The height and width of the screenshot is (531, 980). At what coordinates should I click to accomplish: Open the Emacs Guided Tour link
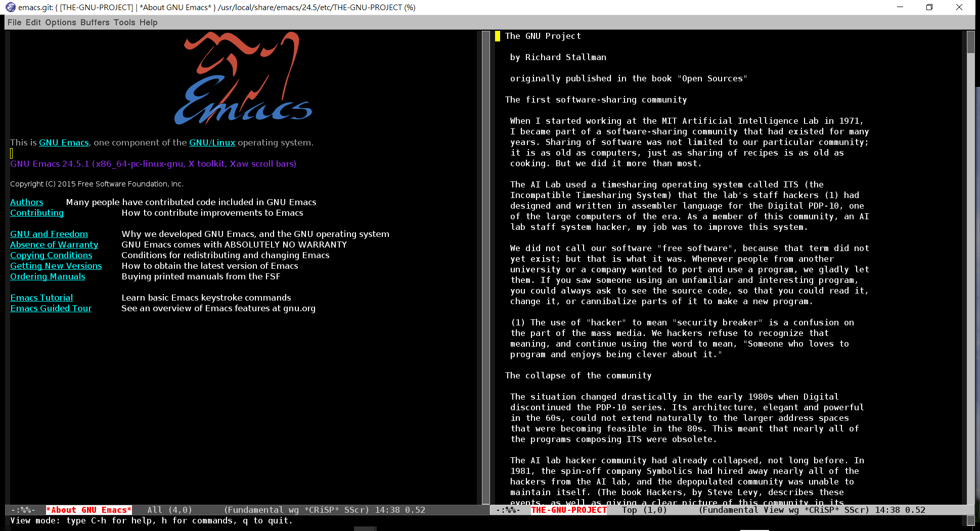click(x=51, y=308)
